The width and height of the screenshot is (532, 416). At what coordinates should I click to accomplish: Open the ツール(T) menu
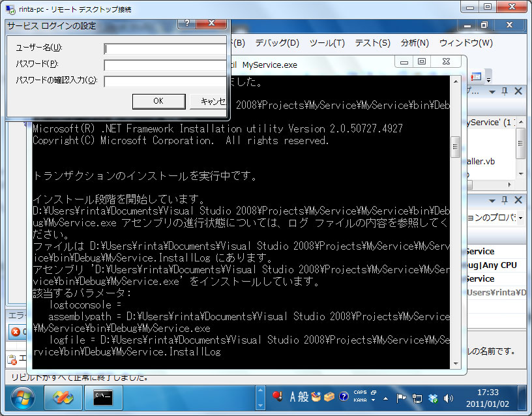click(327, 43)
